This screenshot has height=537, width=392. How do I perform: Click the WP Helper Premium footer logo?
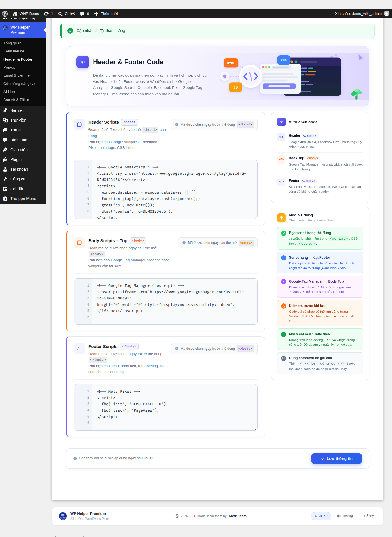click(x=63, y=516)
